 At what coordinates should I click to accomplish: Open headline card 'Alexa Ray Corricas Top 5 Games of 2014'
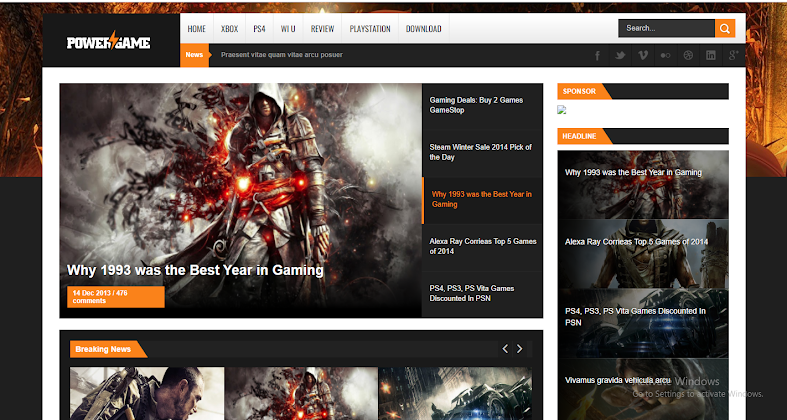click(x=643, y=254)
